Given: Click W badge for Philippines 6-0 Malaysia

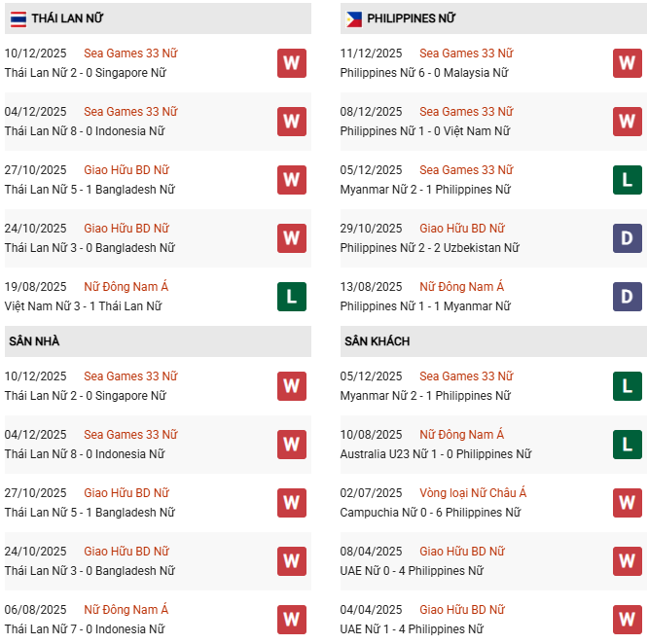Looking at the screenshot, I should point(628,63).
